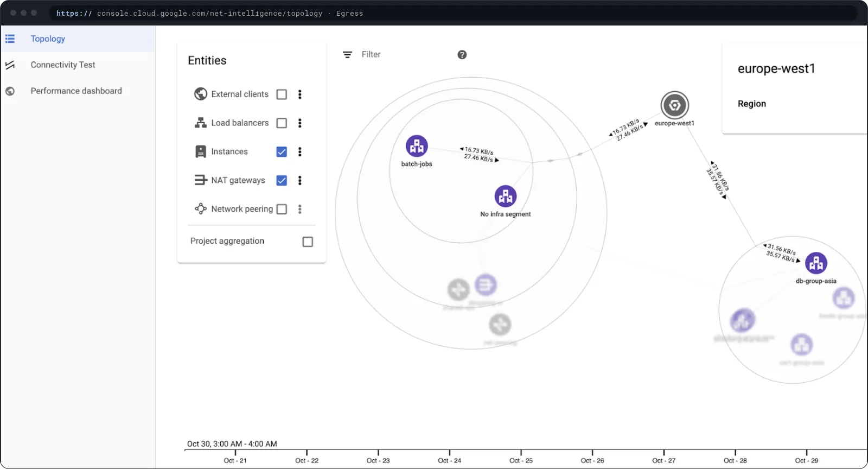The width and height of the screenshot is (868, 469).
Task: Open the help question mark icon
Action: coord(462,55)
